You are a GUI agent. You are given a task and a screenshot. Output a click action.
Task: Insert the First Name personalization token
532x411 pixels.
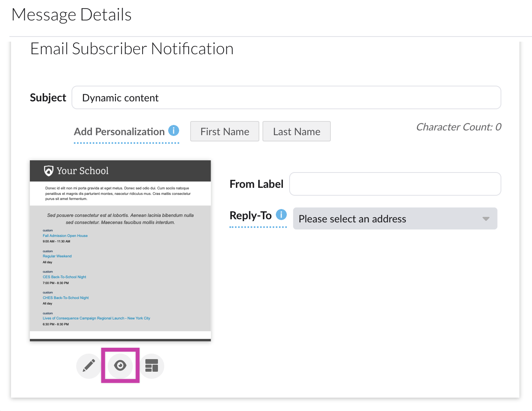(x=224, y=131)
